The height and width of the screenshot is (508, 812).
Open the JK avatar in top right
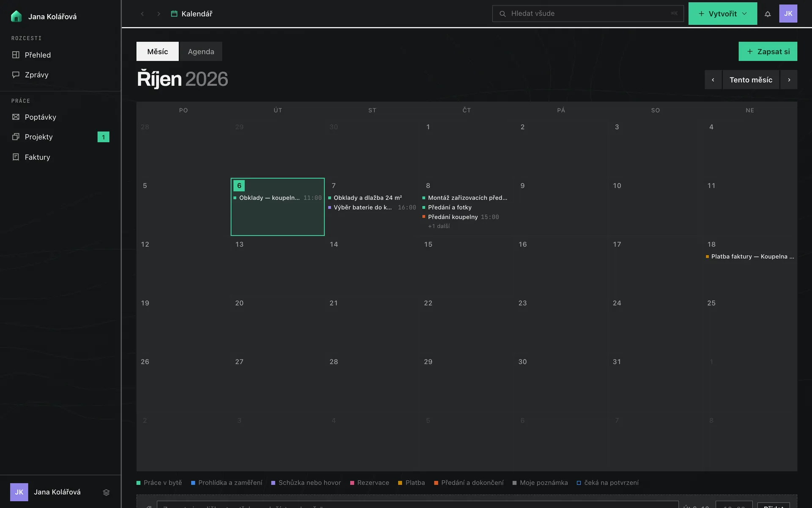point(788,14)
